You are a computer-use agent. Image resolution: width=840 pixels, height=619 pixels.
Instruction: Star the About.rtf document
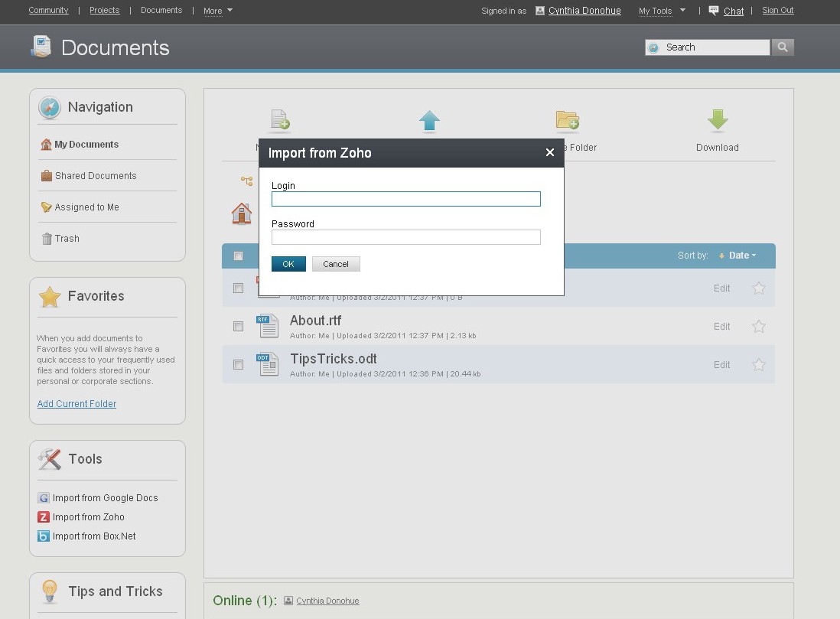coord(758,327)
